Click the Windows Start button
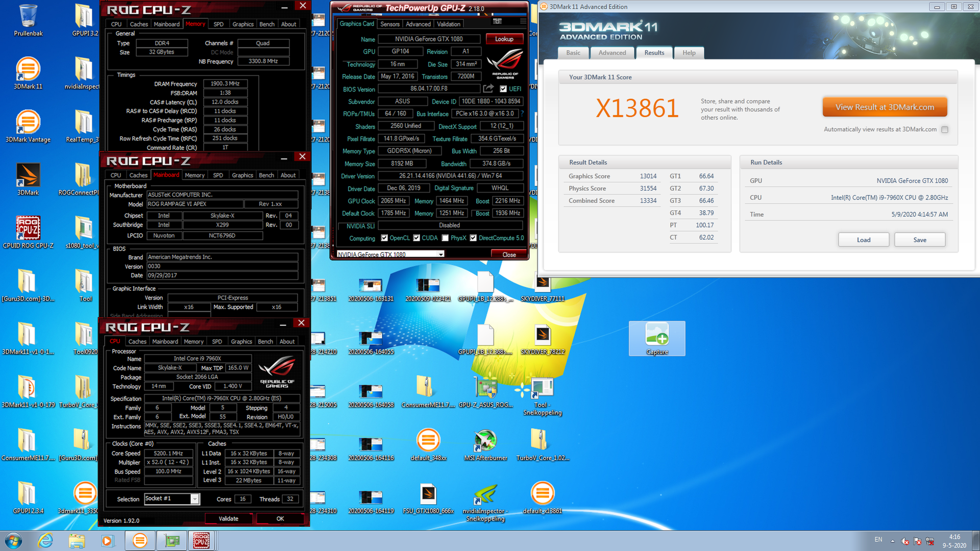This screenshot has width=980, height=551. point(14,541)
